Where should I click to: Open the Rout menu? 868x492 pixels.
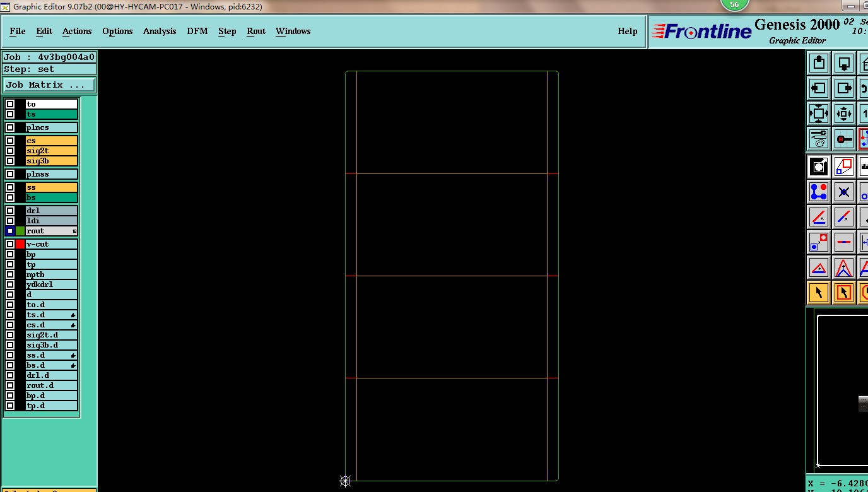(x=256, y=31)
